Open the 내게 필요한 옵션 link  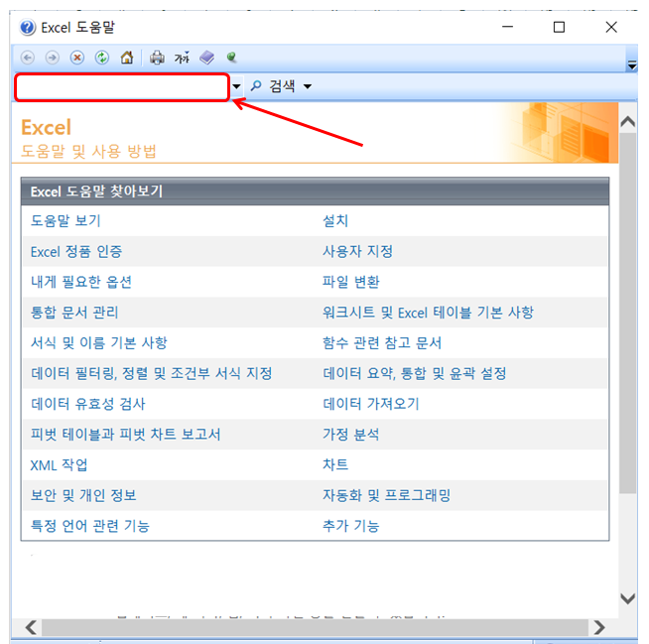[x=81, y=282]
